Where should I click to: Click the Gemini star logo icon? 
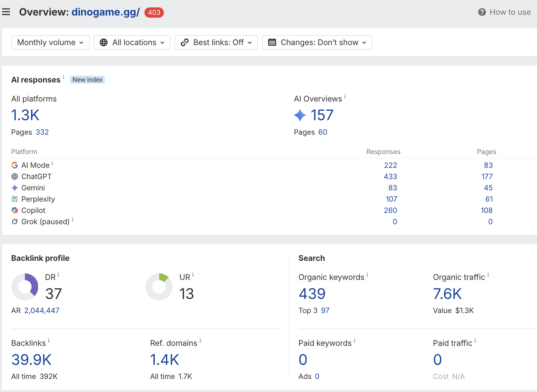click(14, 188)
